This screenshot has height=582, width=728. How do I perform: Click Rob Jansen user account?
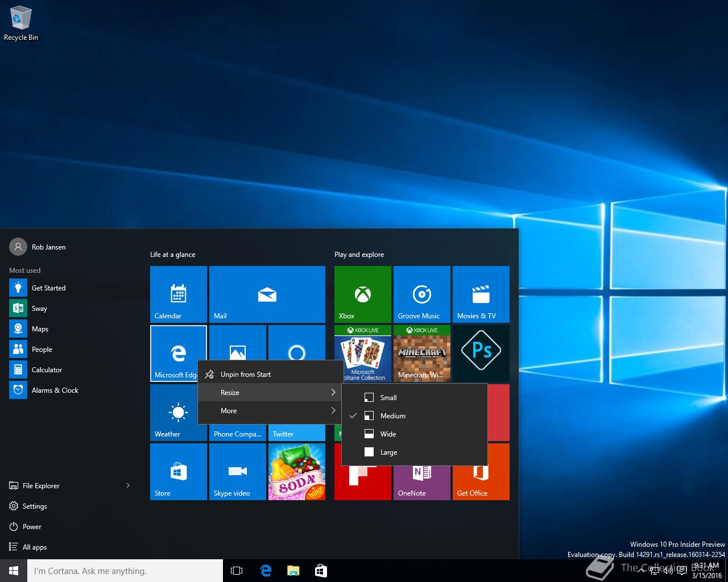coord(38,247)
